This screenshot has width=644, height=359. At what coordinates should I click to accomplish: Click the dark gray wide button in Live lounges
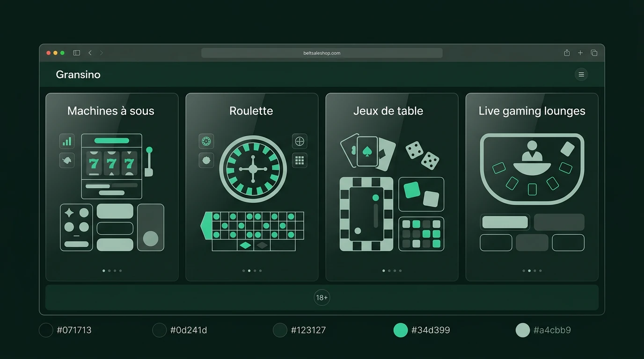[559, 222]
